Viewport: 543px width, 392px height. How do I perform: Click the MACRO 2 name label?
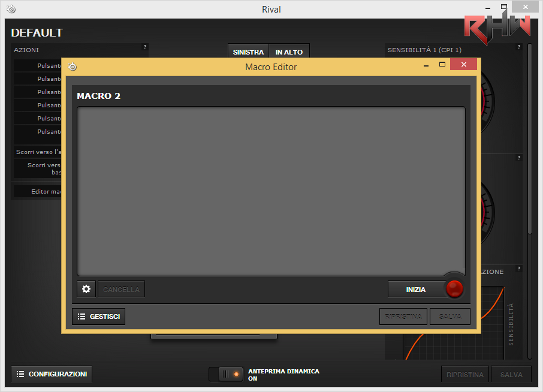point(99,96)
